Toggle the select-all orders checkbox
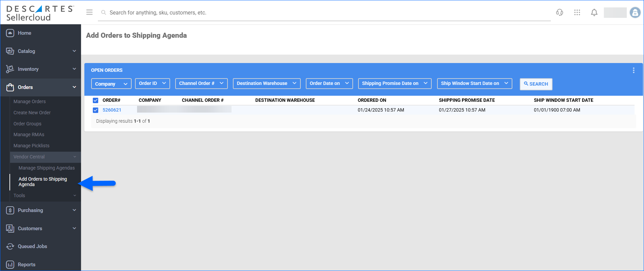This screenshot has height=271, width=644. point(96,100)
